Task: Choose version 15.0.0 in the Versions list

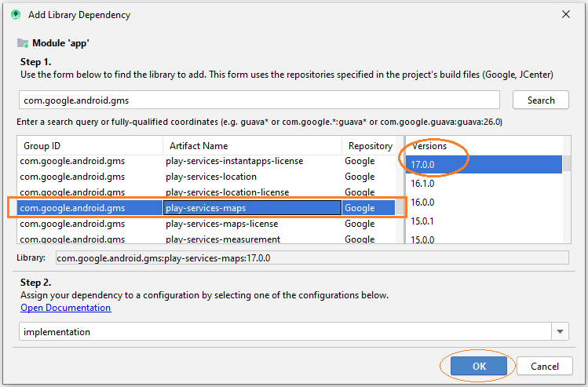Action: point(484,238)
